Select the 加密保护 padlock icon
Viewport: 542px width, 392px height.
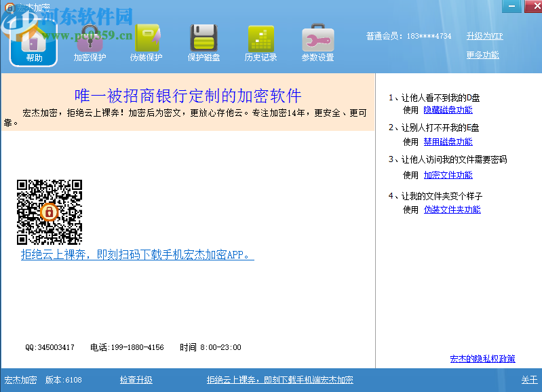click(x=90, y=43)
